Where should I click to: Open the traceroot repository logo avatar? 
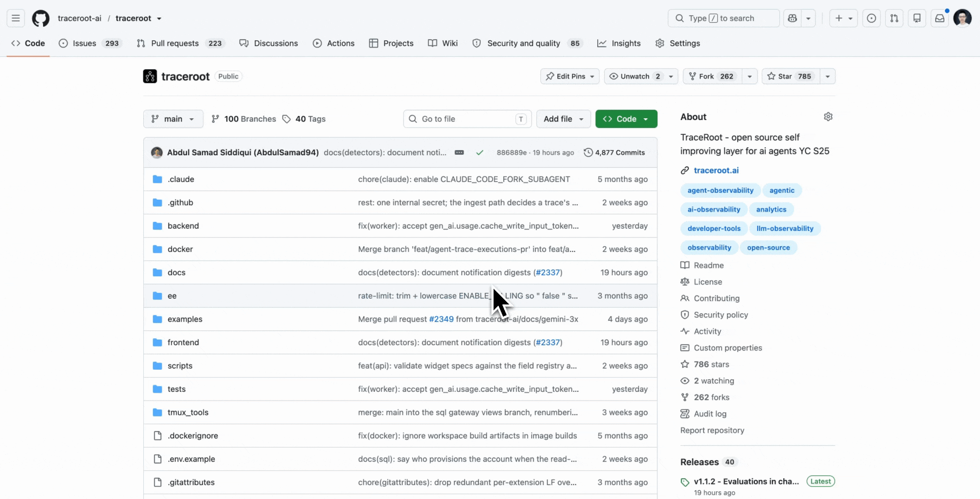(150, 76)
